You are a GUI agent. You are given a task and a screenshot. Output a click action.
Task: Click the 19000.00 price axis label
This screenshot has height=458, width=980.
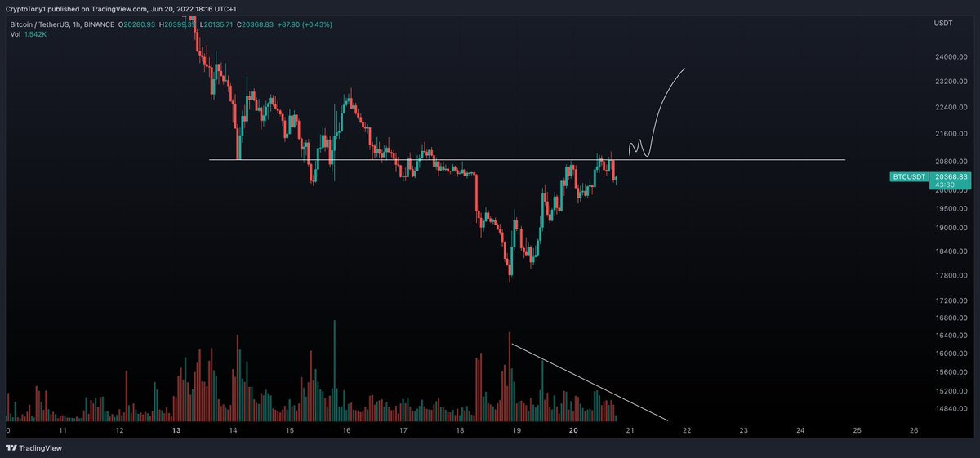click(x=953, y=229)
